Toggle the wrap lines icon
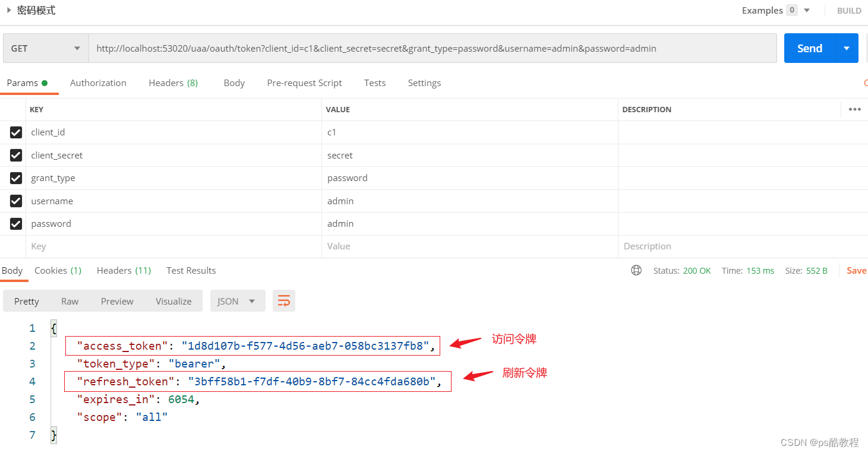Image resolution: width=868 pixels, height=453 pixels. (284, 301)
